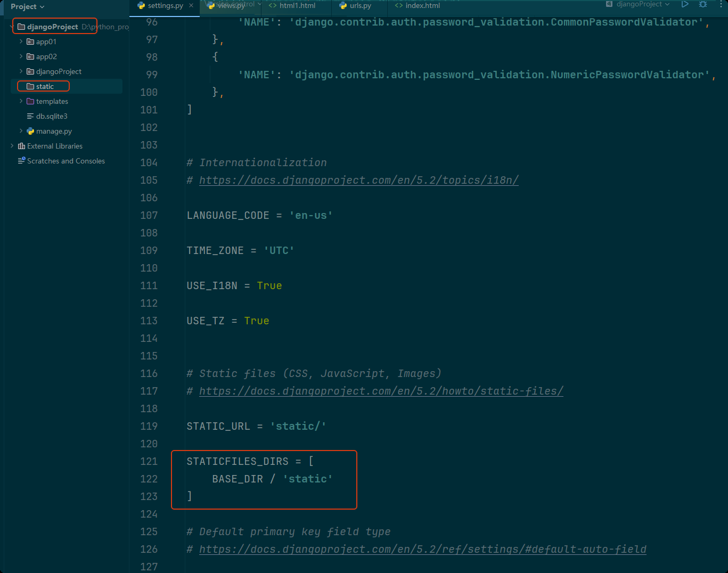
Task: Click True on the USE_TZ line
Action: click(257, 321)
